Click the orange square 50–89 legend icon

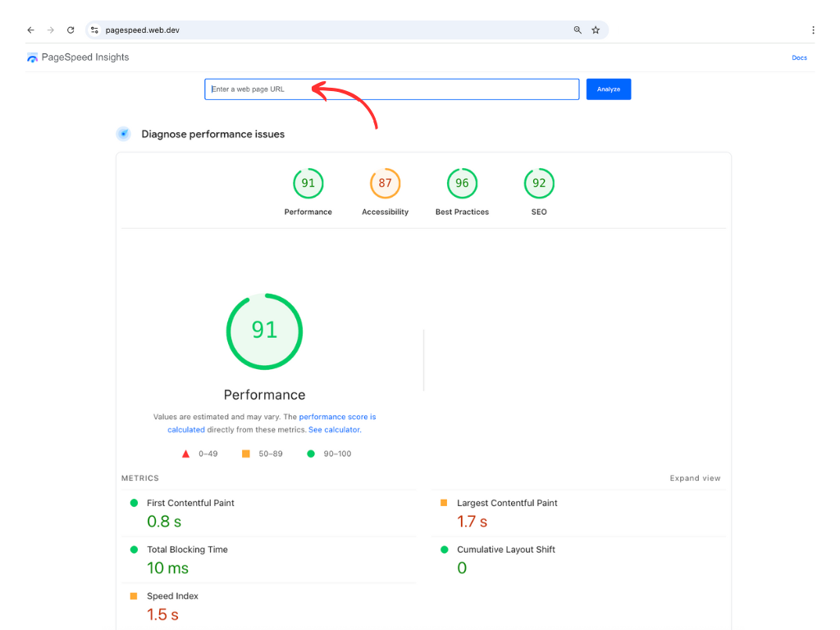(x=246, y=454)
